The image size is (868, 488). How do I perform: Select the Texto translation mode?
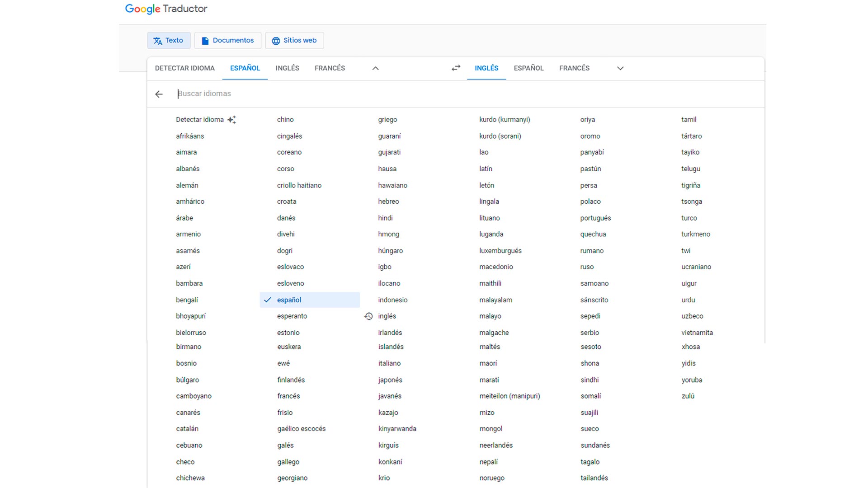point(169,40)
